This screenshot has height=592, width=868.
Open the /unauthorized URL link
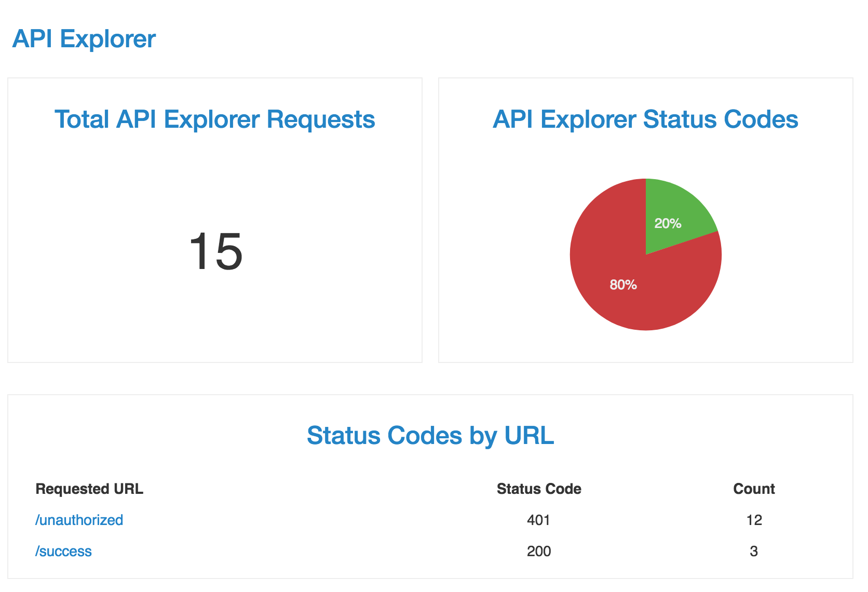pyautogui.click(x=79, y=519)
